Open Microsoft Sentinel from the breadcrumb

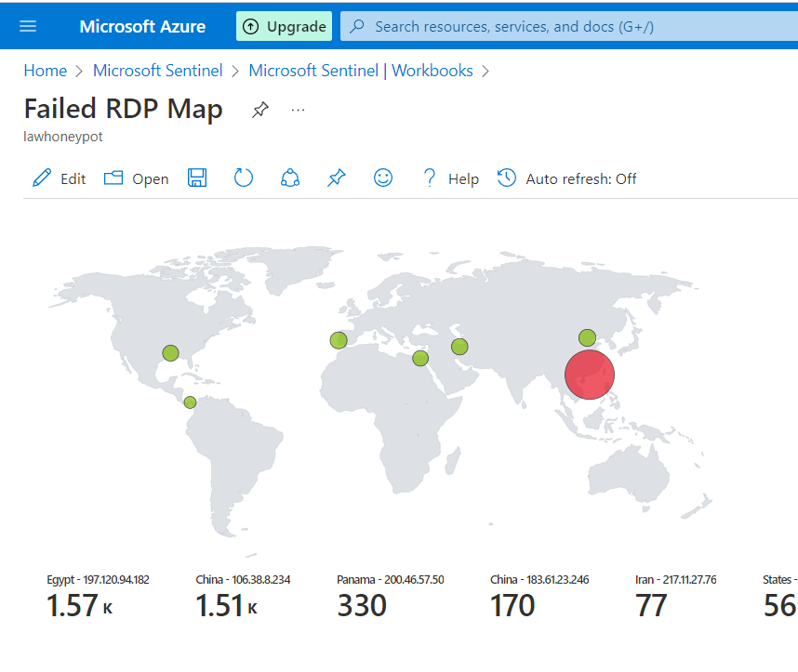coord(157,70)
